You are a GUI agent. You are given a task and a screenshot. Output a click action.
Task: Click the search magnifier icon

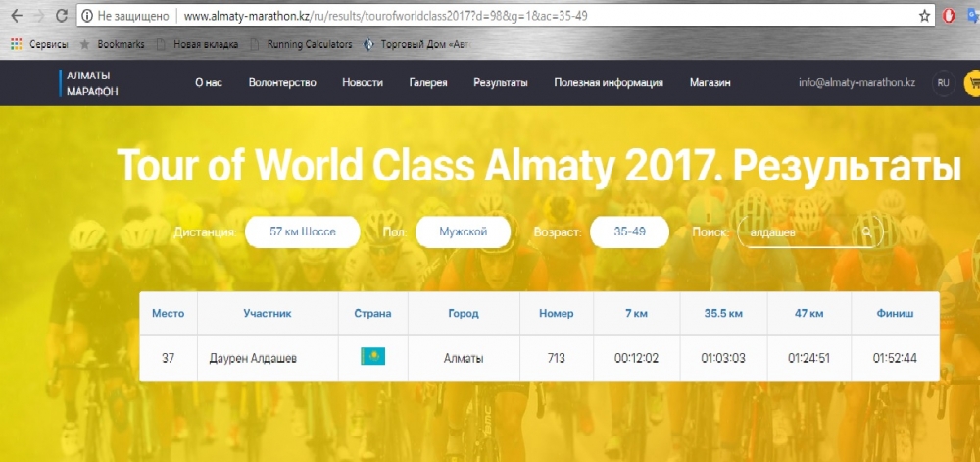[x=866, y=232]
